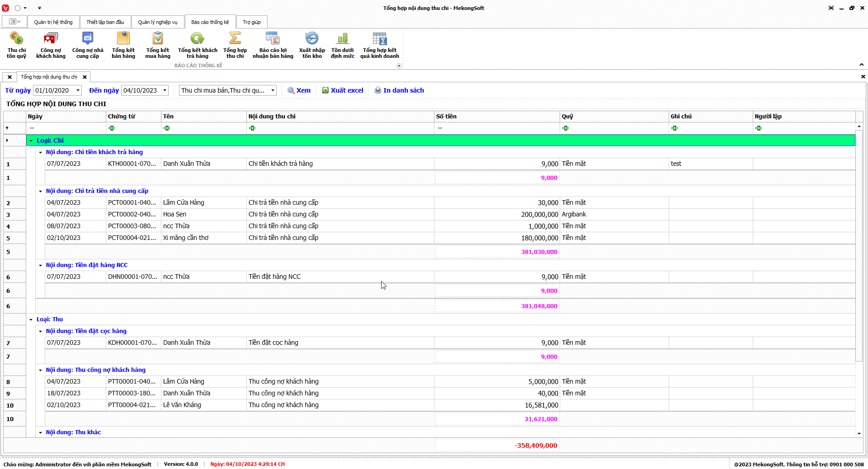Click Xuất excel button

tap(343, 90)
